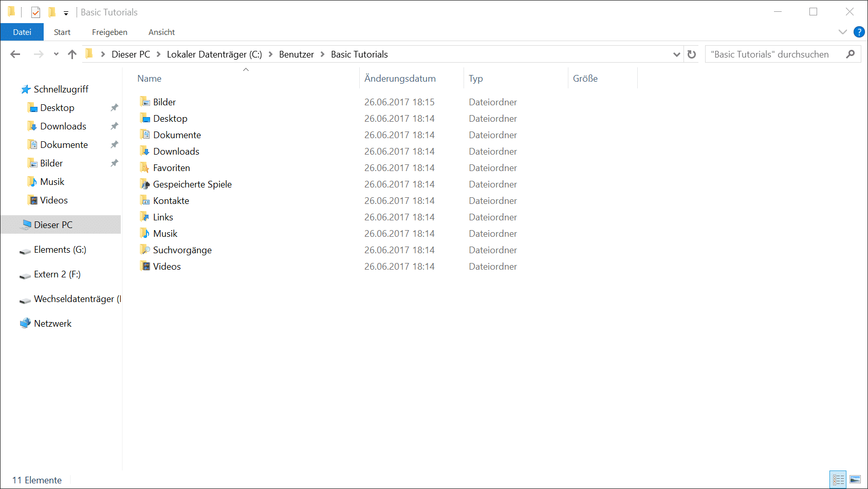The width and height of the screenshot is (868, 489).
Task: Switch to large icons view in status bar
Action: pyautogui.click(x=855, y=480)
